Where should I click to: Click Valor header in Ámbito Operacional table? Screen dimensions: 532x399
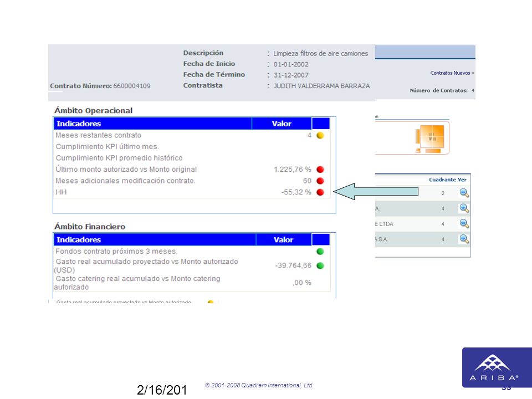click(282, 124)
